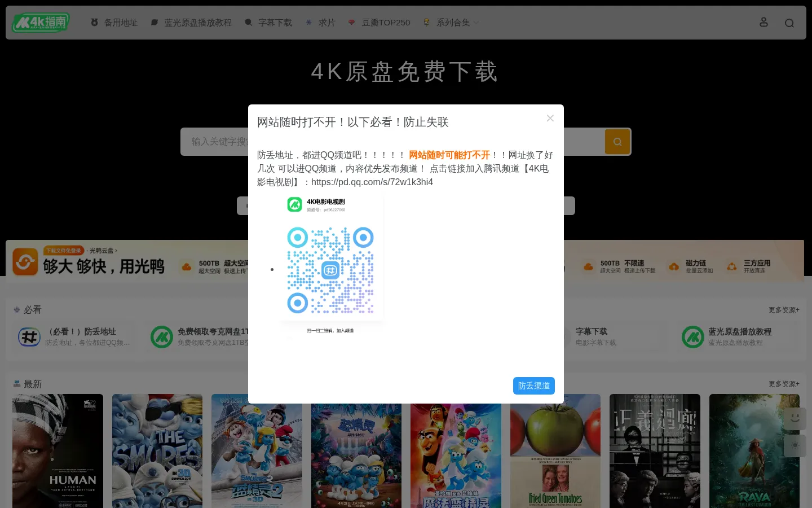The height and width of the screenshot is (508, 812).
Task: Open the 备用地址 menu item
Action: [x=114, y=23]
